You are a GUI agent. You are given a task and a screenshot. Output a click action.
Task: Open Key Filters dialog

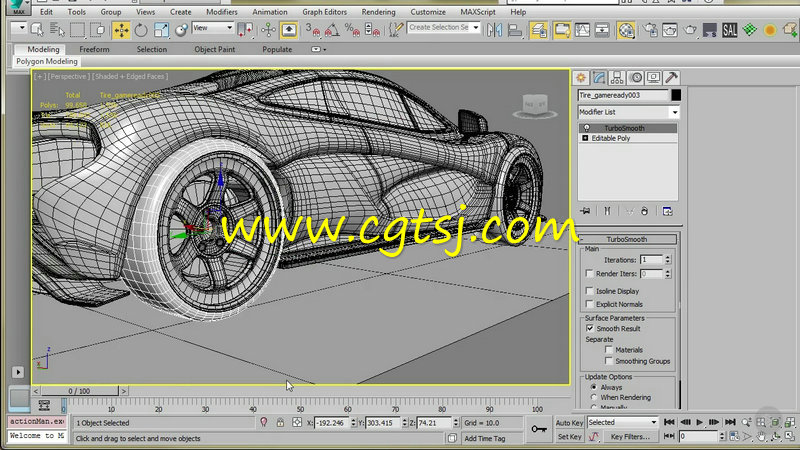tap(630, 437)
